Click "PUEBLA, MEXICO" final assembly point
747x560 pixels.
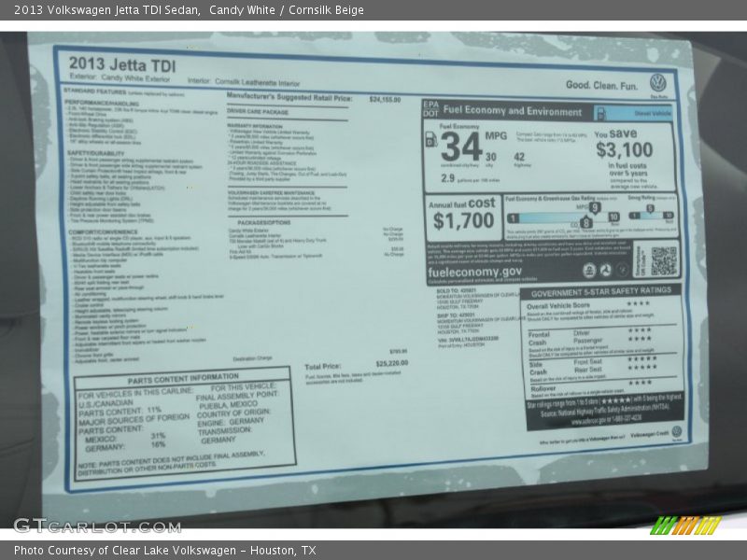(228, 405)
